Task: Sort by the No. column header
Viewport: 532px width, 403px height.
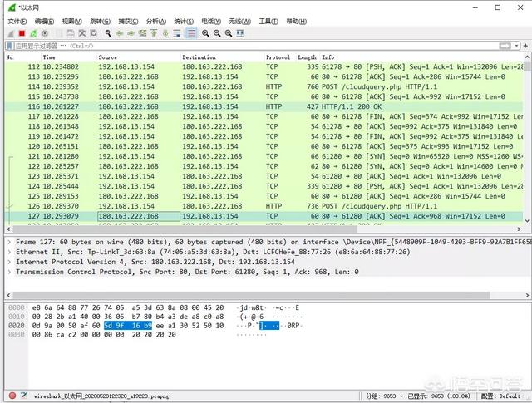Action: (23, 57)
